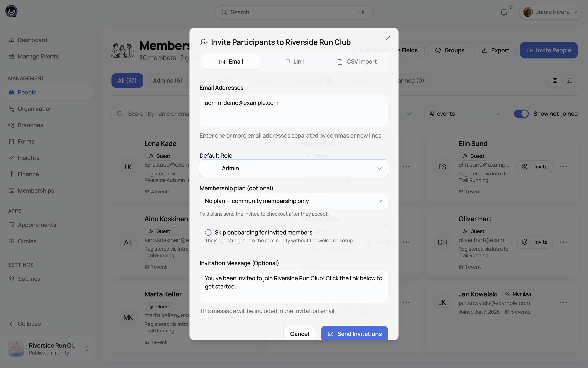Open the Circles app
Viewport: 588px width, 368px height.
(x=49, y=241)
